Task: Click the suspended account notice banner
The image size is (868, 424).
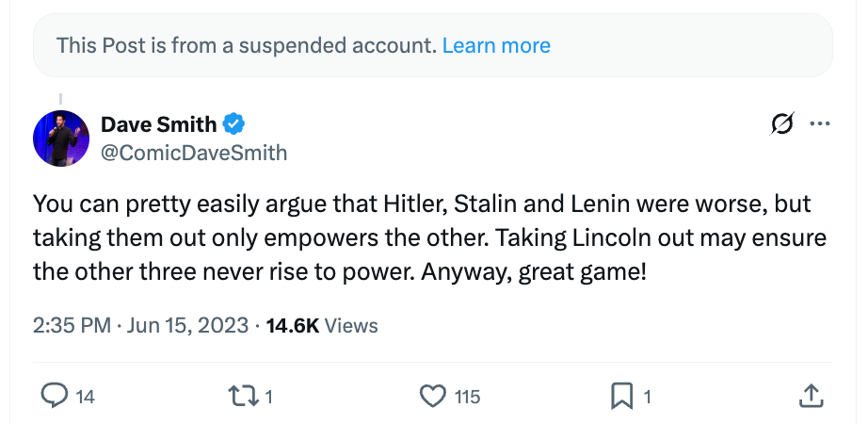Action: (433, 45)
